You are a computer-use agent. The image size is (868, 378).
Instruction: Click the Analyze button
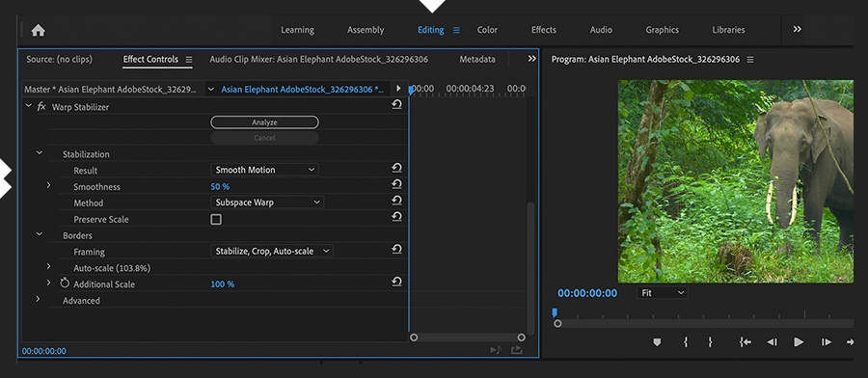pyautogui.click(x=264, y=122)
